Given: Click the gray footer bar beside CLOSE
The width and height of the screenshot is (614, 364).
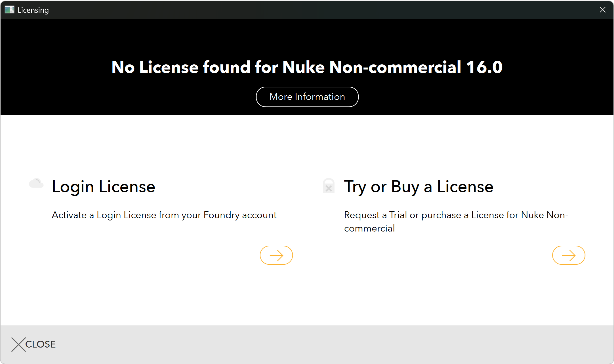Looking at the screenshot, I should (335, 344).
